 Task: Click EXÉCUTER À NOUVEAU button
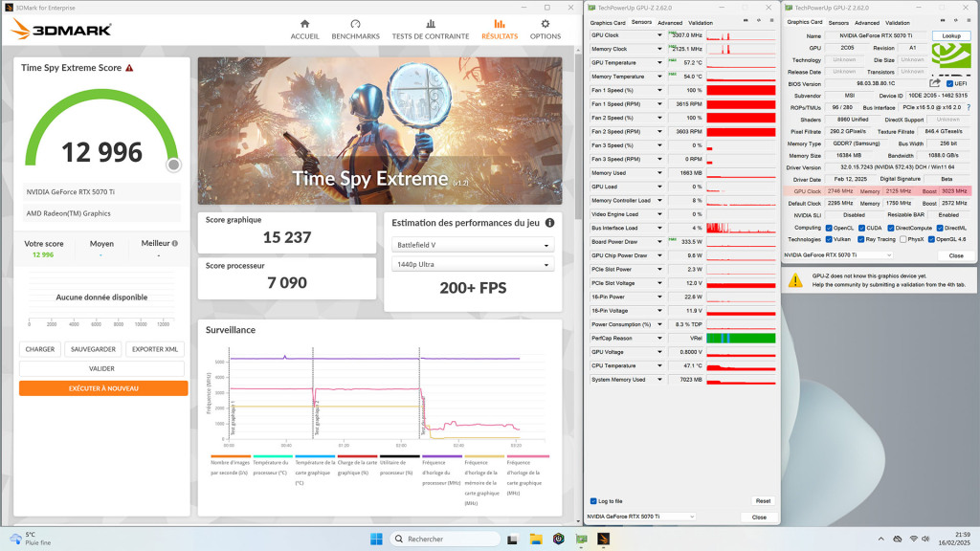[103, 388]
